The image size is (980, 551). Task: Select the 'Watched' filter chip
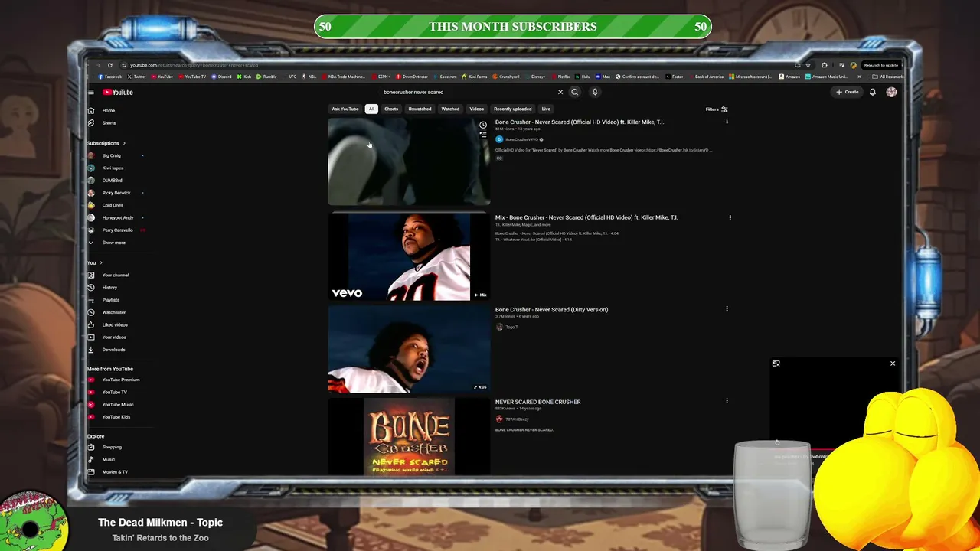pyautogui.click(x=450, y=109)
